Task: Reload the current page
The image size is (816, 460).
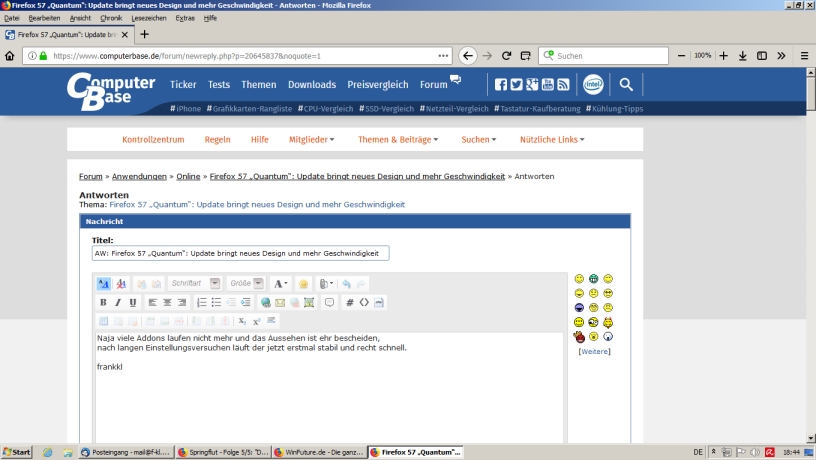Action: pyautogui.click(x=506, y=56)
